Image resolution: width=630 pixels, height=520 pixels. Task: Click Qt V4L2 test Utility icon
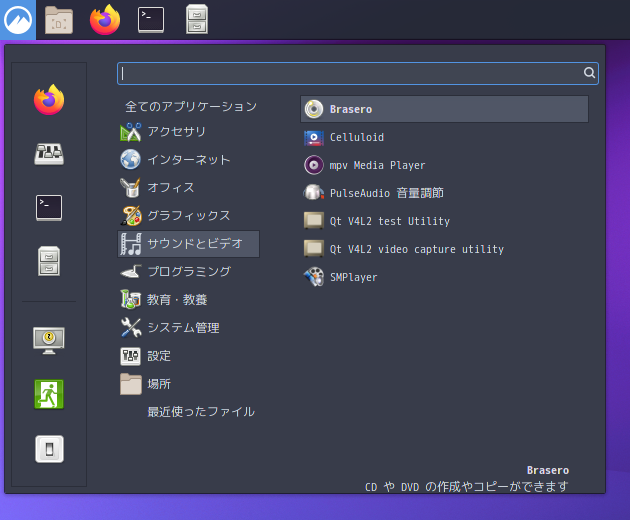point(313,221)
